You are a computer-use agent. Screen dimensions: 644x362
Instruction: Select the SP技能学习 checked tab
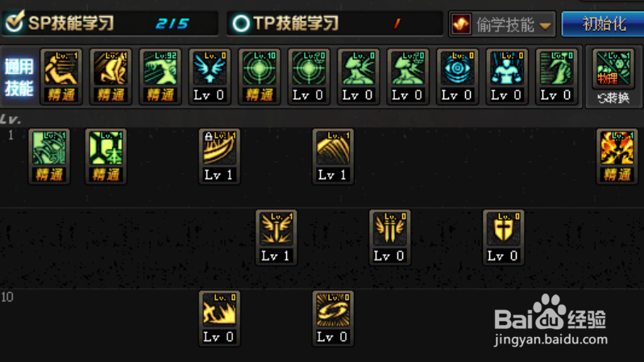pos(110,23)
